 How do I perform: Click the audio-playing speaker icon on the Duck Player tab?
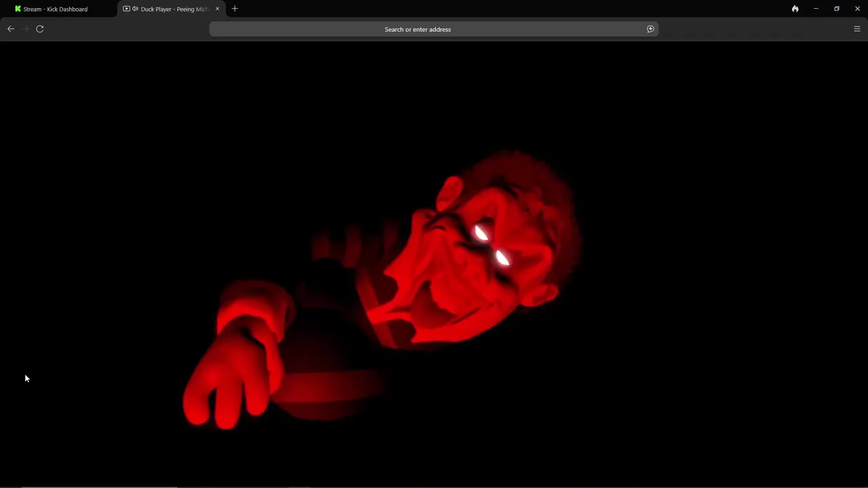tap(135, 9)
